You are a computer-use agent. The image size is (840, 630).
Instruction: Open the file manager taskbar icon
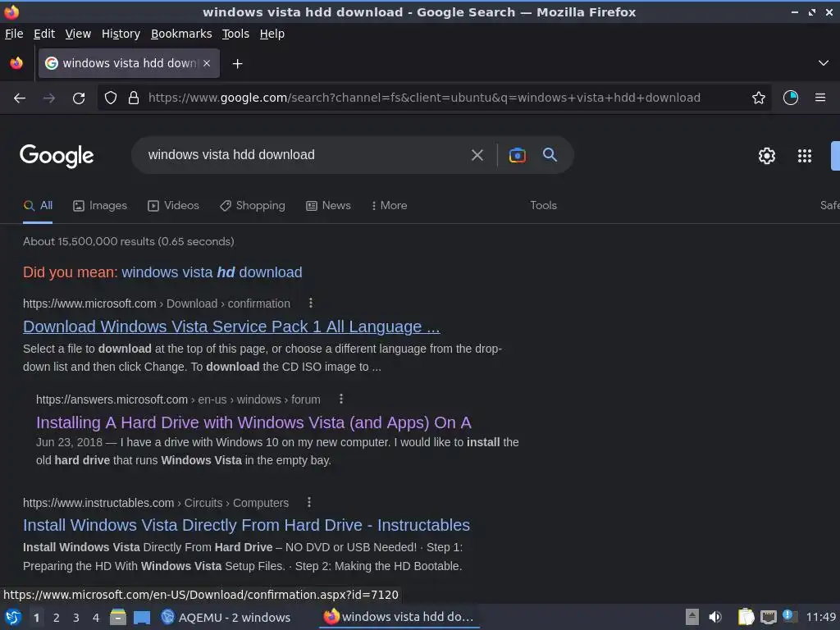coord(118,617)
